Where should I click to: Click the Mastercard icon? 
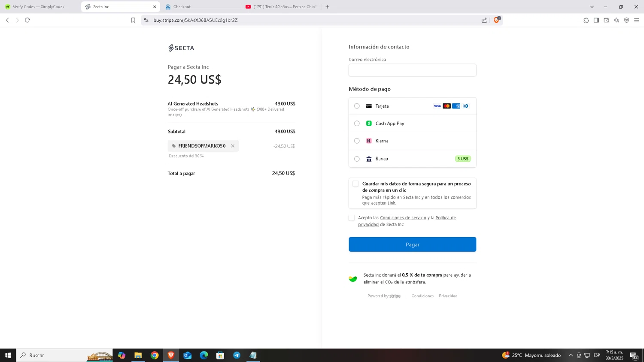[447, 106]
